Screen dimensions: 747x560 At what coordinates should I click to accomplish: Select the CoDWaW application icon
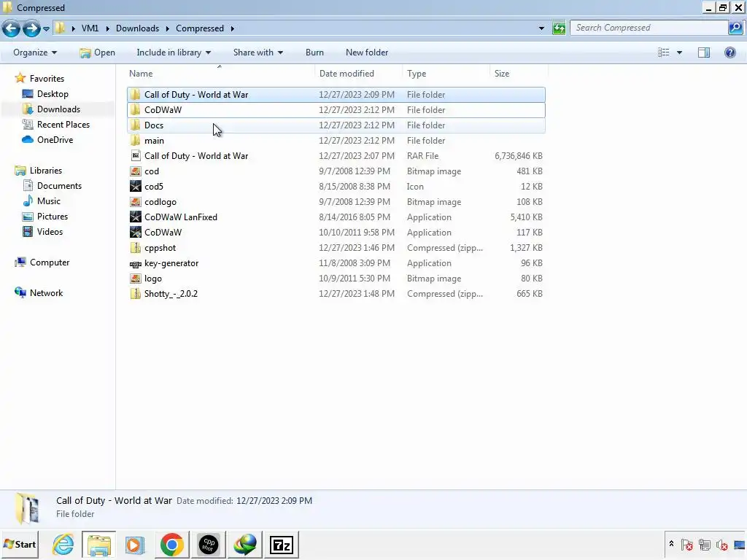click(135, 233)
